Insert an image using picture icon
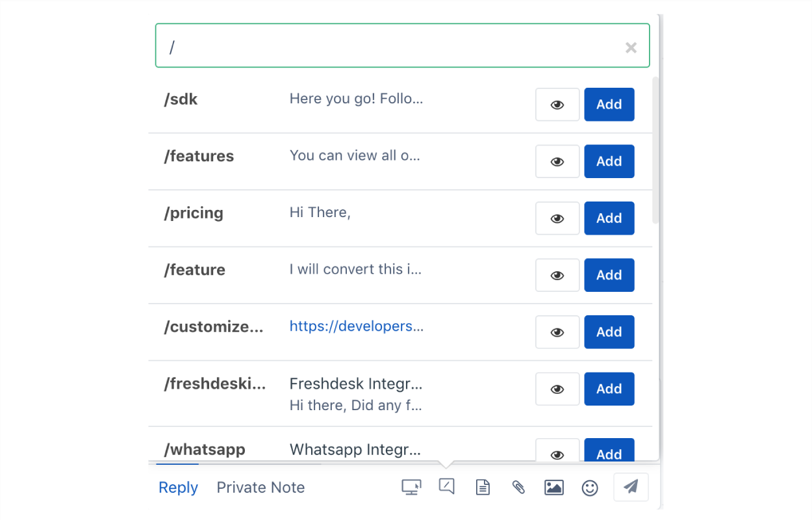Image resolution: width=812 pixels, height=520 pixels. click(553, 487)
